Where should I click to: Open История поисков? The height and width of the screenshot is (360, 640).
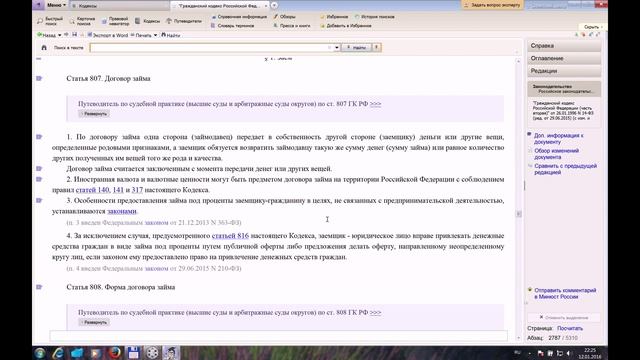pyautogui.click(x=375, y=17)
